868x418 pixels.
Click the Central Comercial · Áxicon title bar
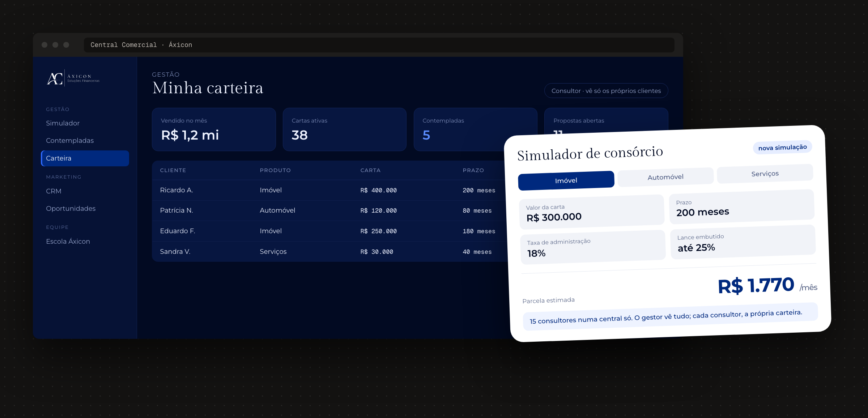click(x=379, y=45)
